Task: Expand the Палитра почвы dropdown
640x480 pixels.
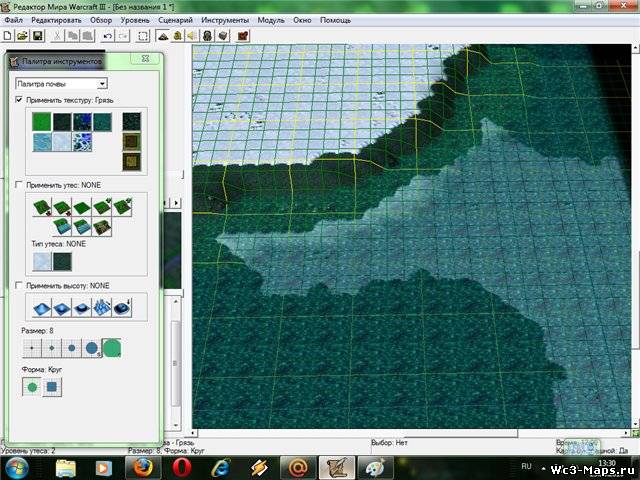Action: click(x=102, y=84)
